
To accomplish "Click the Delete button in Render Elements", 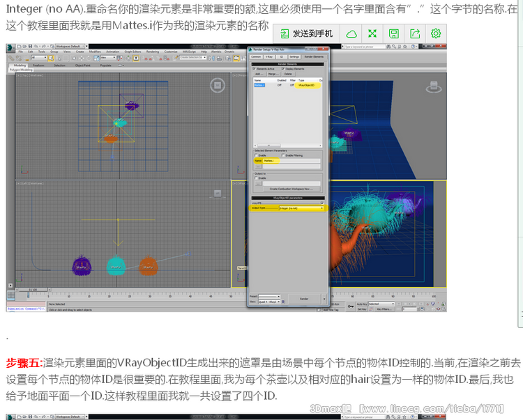I will pyautogui.click(x=288, y=74).
